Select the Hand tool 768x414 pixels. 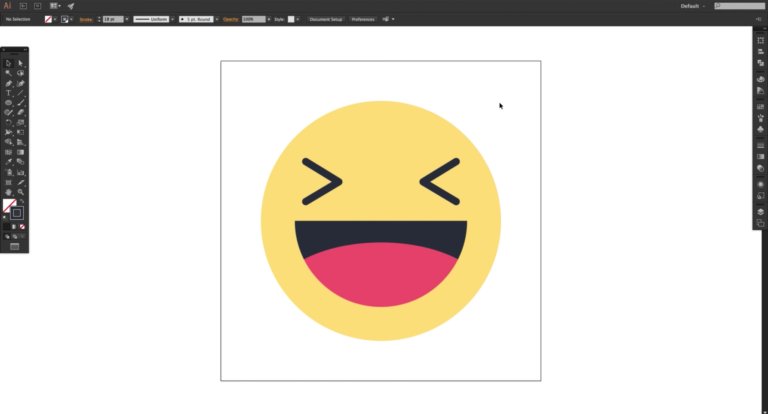coord(8,192)
